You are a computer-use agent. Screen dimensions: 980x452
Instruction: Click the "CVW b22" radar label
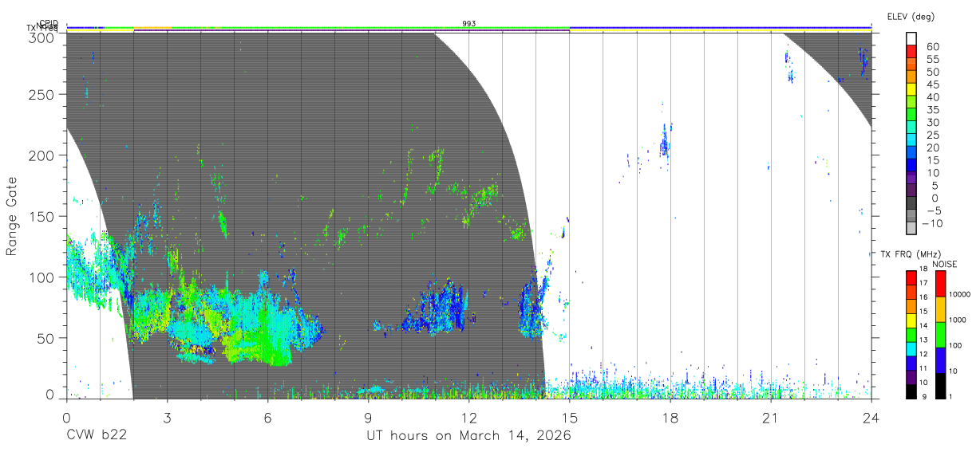point(97,436)
